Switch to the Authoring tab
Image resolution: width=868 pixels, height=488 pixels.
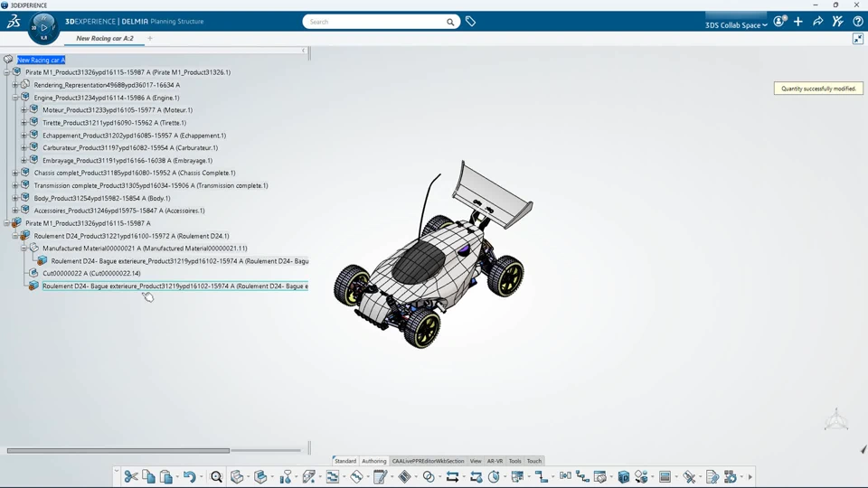pos(373,461)
